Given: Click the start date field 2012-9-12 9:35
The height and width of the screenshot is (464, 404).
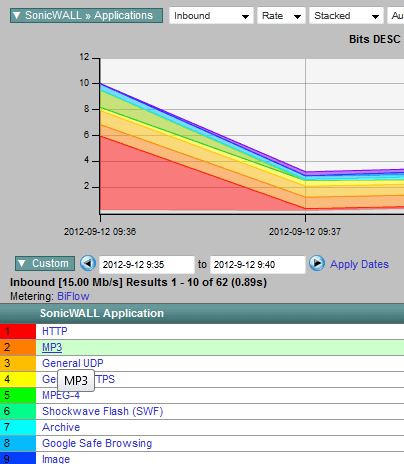Looking at the screenshot, I should pos(147,265).
